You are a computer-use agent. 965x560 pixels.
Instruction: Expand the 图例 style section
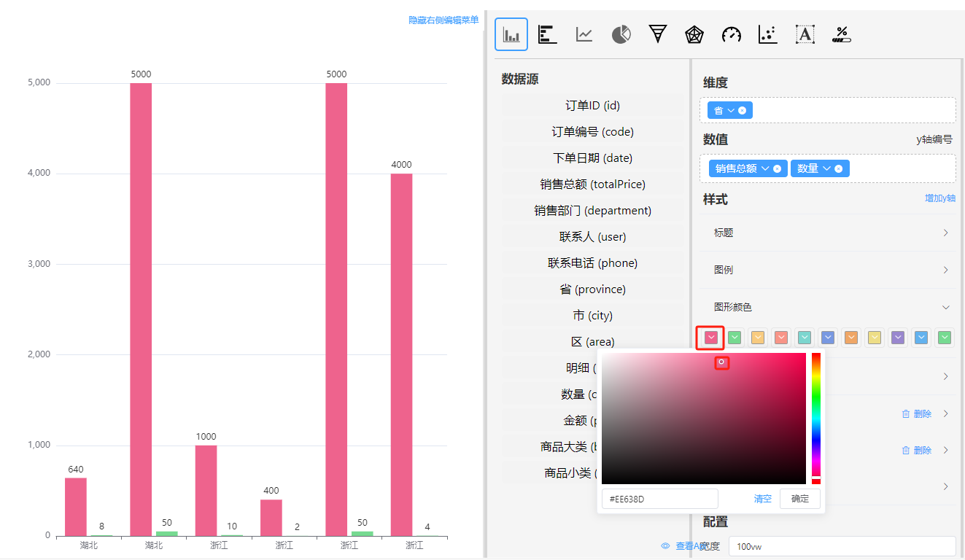point(828,270)
